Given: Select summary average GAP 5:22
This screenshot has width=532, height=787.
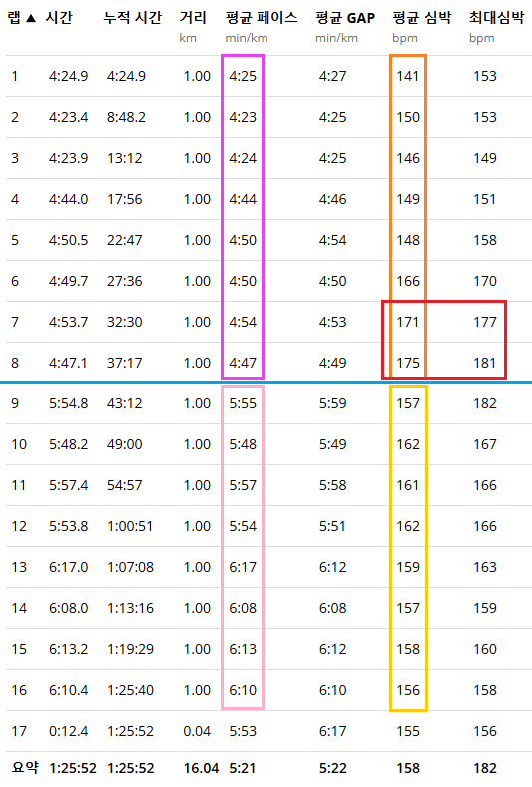Looking at the screenshot, I should 333,768.
